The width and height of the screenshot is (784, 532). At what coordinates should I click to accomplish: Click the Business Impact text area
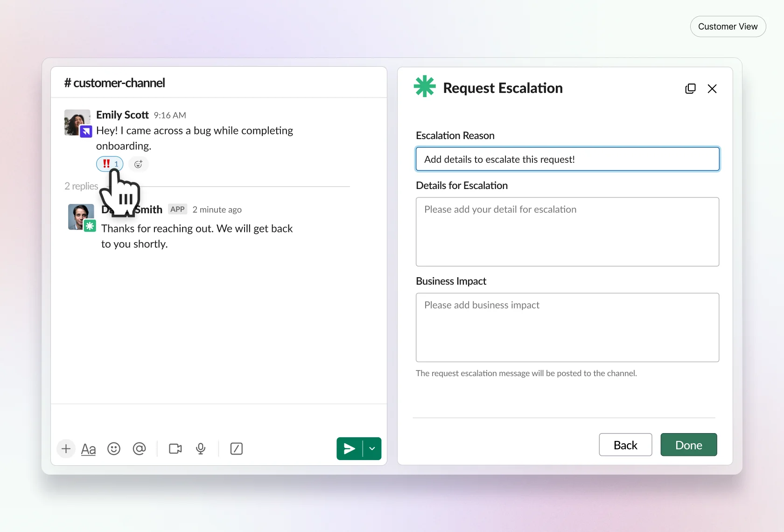click(x=567, y=327)
